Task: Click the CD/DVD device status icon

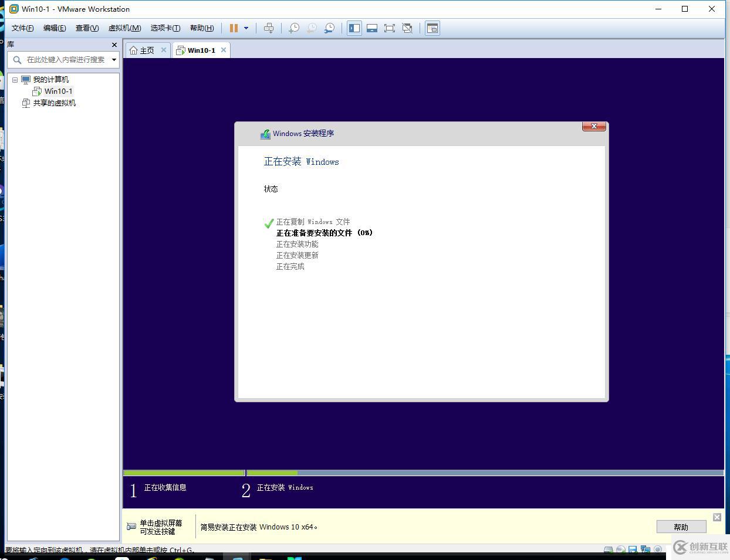Action: 620,550
